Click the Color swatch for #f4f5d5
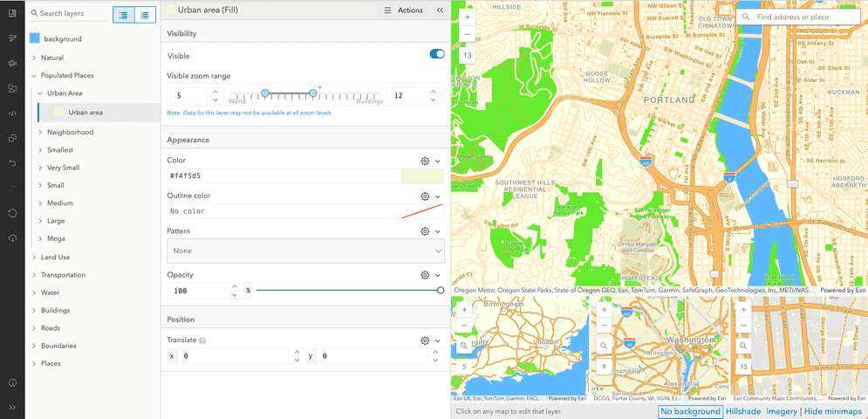 pos(421,176)
